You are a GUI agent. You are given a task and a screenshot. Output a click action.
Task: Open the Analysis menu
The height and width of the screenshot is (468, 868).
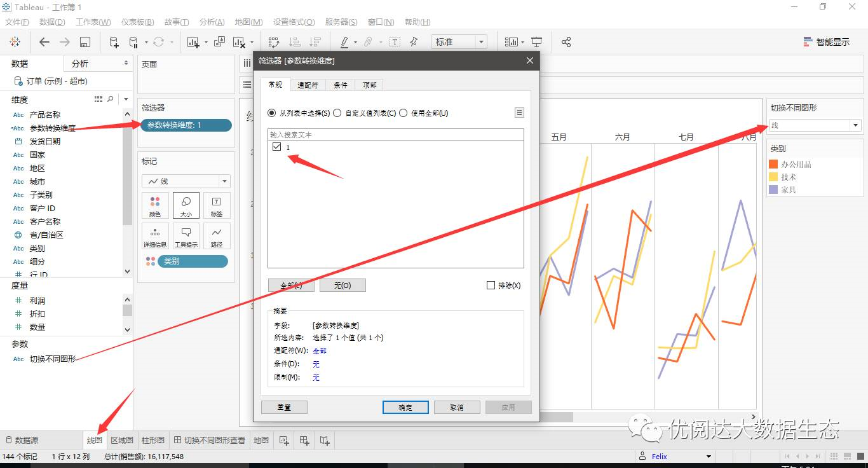(x=212, y=22)
